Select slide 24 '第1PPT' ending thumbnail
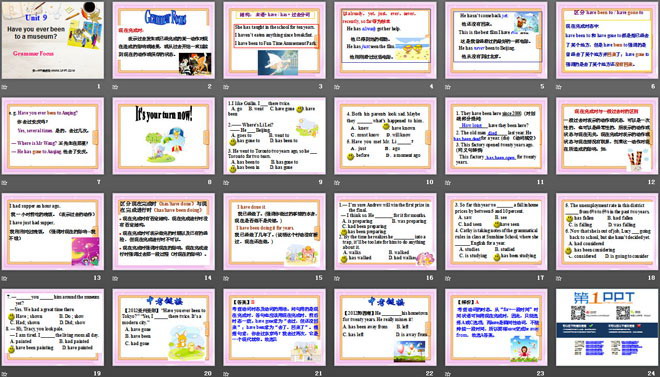This screenshot has height=377, width=660. 607,327
